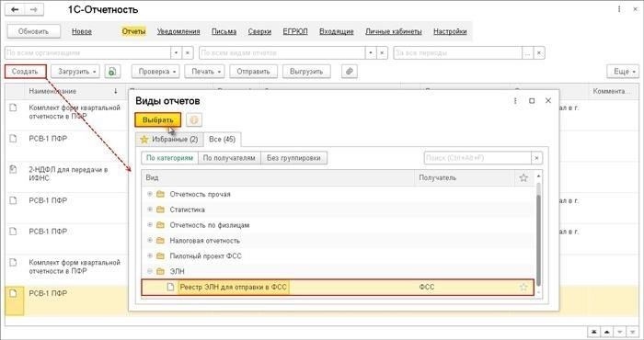Open the Загрузить dropdown button
This screenshot has height=340, width=644.
coord(75,72)
